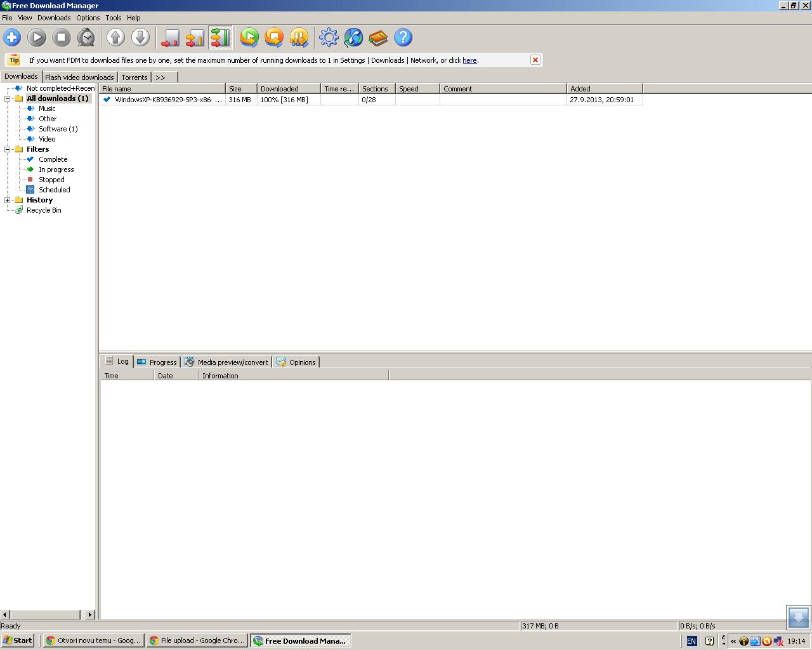Image resolution: width=812 pixels, height=650 pixels.
Task: Select the Other category
Action: (x=48, y=119)
